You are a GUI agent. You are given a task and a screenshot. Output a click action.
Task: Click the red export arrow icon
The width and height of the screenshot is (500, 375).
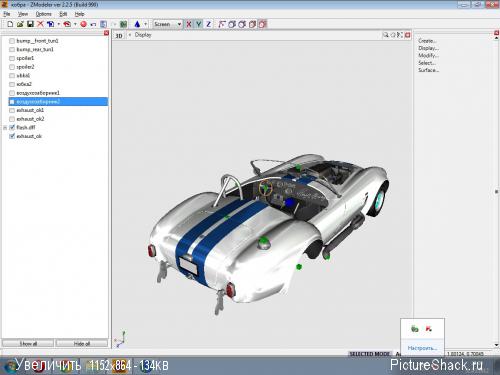67,24
